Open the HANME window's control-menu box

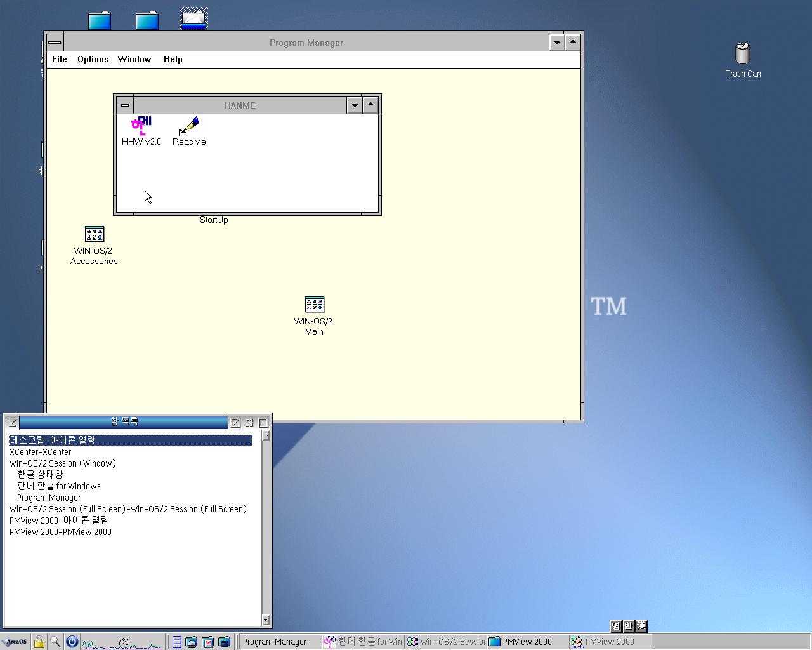tap(125, 105)
